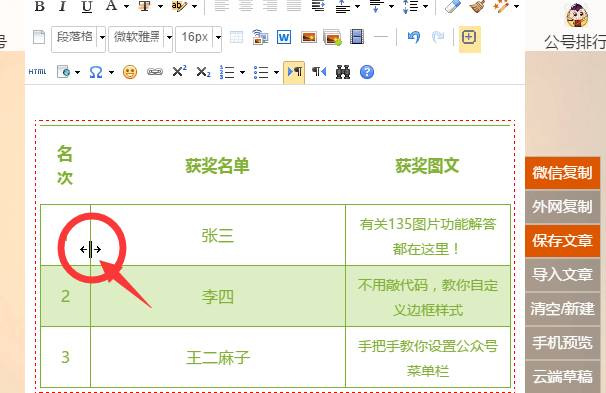
Task: Expand the 段落格 paragraph format dropdown
Action: point(102,37)
